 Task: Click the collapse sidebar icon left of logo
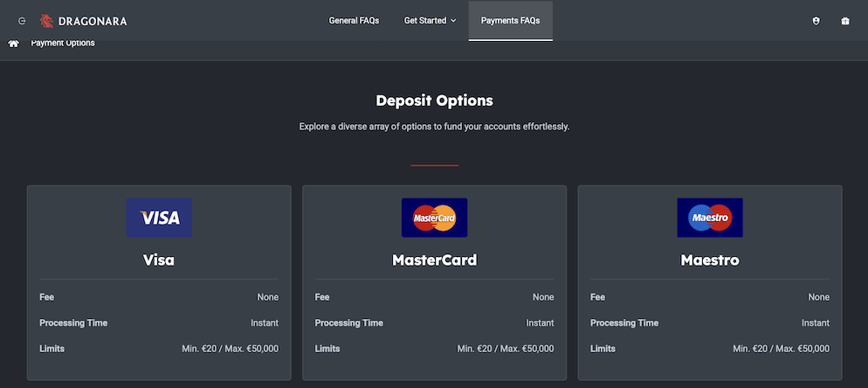22,21
